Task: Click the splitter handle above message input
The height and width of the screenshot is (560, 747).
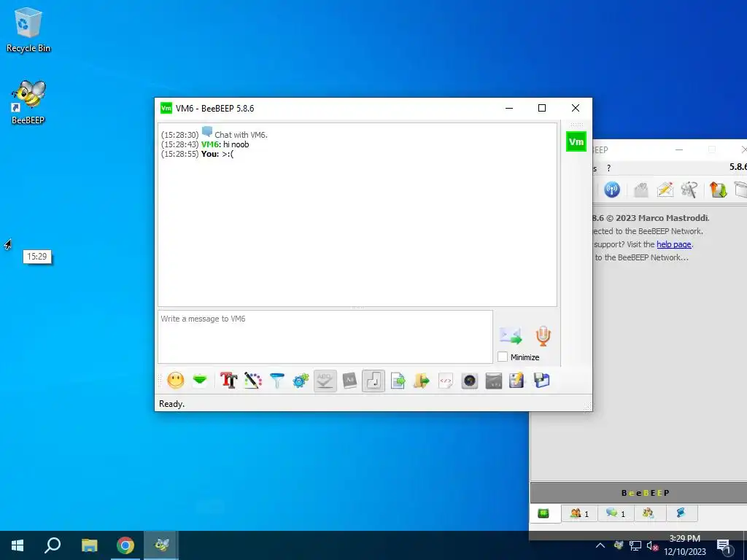Action: (x=357, y=308)
